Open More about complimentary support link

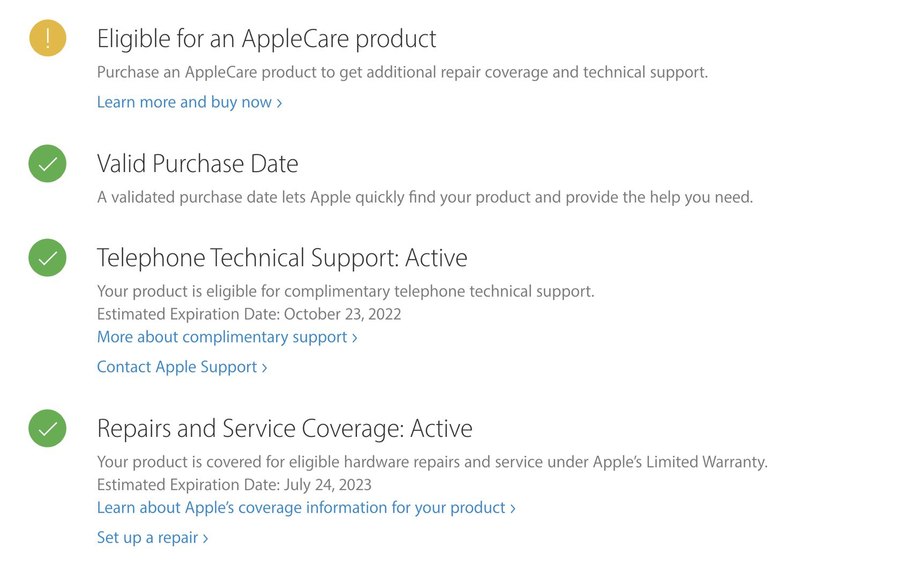pyautogui.click(x=227, y=337)
